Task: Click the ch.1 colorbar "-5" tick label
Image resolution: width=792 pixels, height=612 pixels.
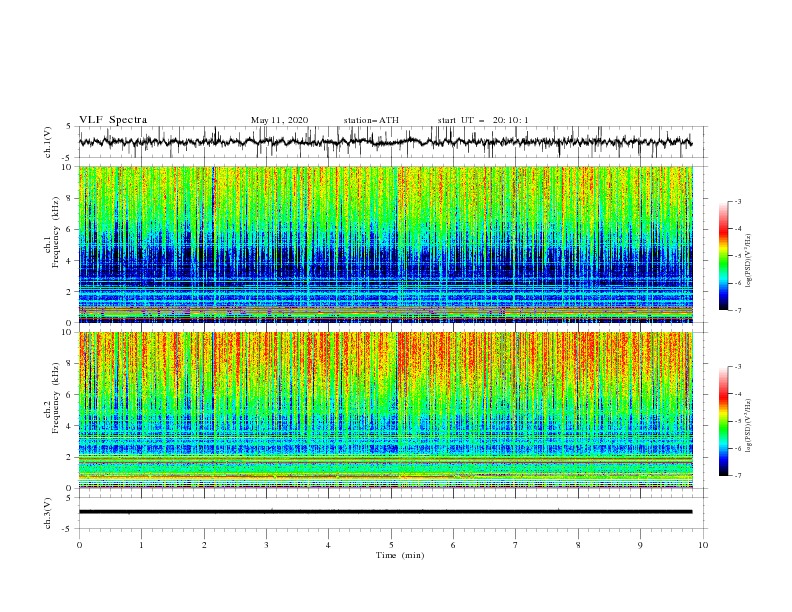Action: [737, 256]
